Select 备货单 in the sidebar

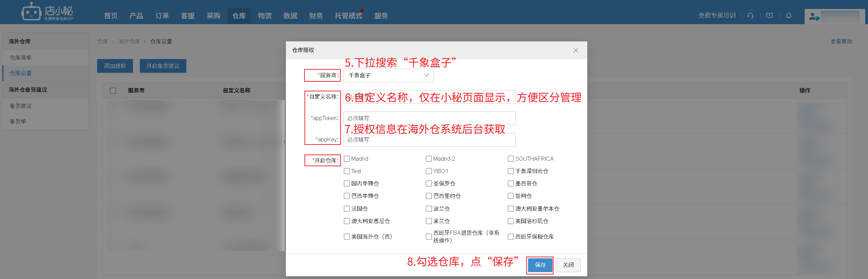tap(45, 121)
